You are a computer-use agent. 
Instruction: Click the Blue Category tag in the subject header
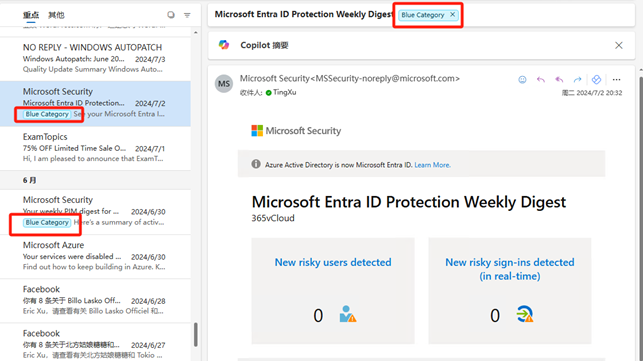422,15
